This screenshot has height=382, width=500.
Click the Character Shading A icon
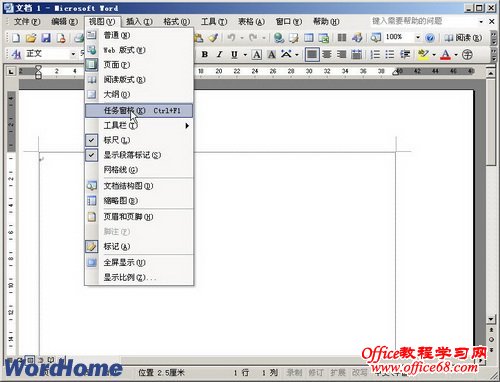[x=272, y=54]
